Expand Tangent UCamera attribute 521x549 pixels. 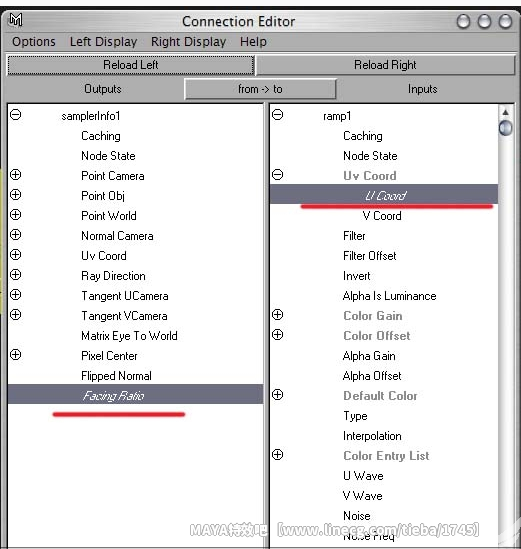[15, 294]
